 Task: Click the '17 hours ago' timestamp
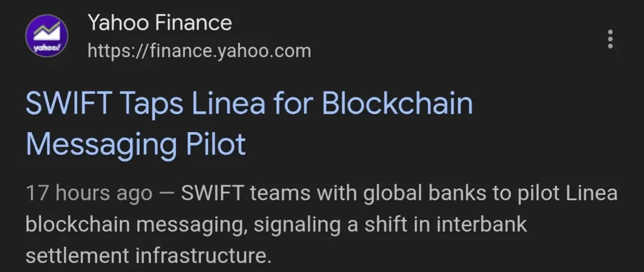point(89,194)
